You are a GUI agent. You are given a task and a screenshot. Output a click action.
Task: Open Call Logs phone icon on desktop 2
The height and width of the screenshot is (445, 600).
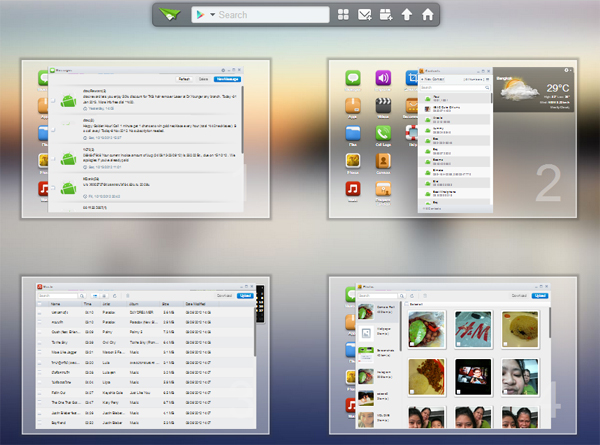pos(383,134)
